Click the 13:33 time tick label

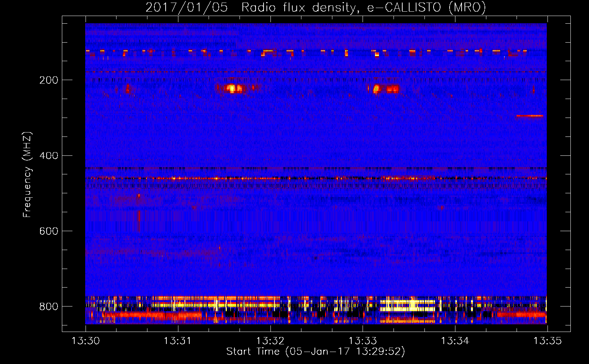(x=363, y=341)
